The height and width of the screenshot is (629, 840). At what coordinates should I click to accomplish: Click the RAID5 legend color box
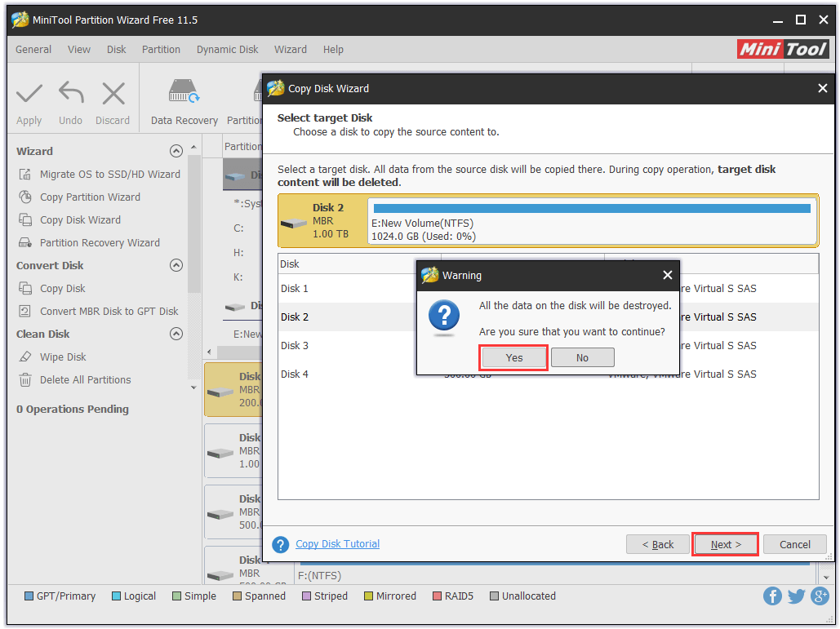(x=438, y=596)
